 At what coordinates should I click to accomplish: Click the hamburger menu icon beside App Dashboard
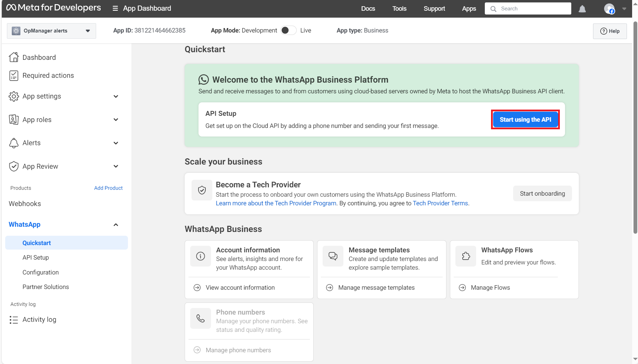click(115, 8)
